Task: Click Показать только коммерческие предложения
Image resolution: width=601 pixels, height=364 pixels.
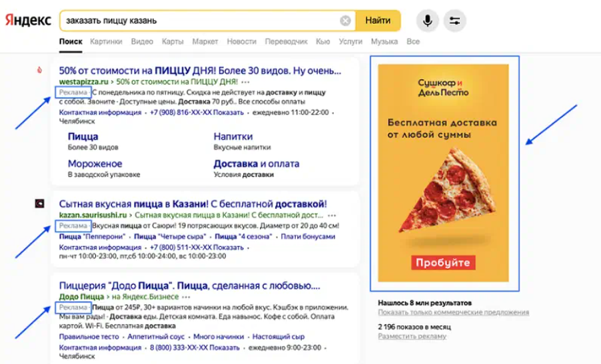Action: [454, 312]
